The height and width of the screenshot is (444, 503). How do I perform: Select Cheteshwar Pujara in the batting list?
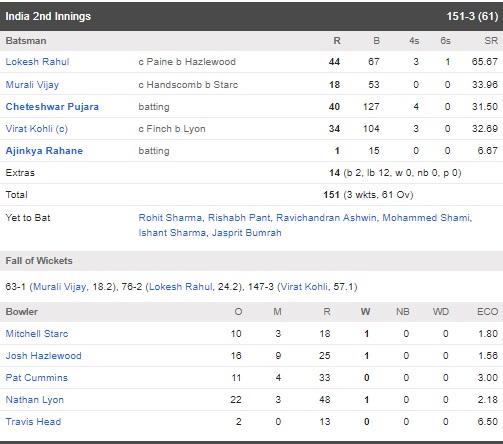[x=52, y=107]
